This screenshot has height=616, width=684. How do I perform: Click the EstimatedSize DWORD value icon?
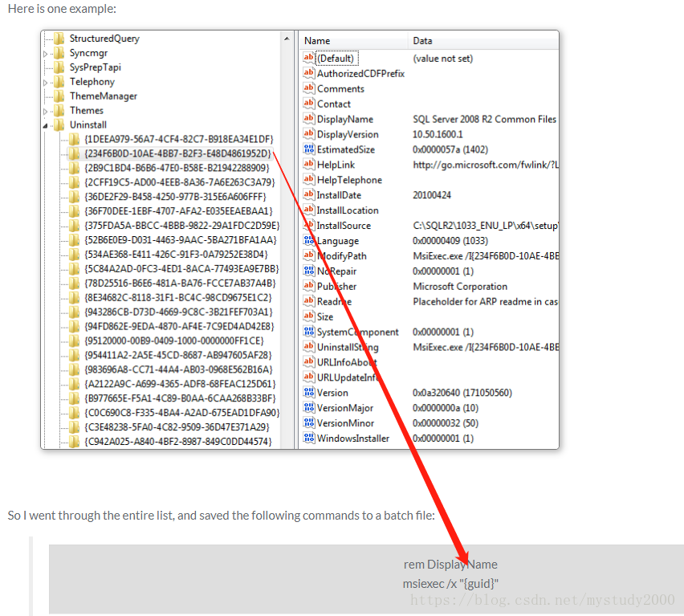(x=309, y=149)
